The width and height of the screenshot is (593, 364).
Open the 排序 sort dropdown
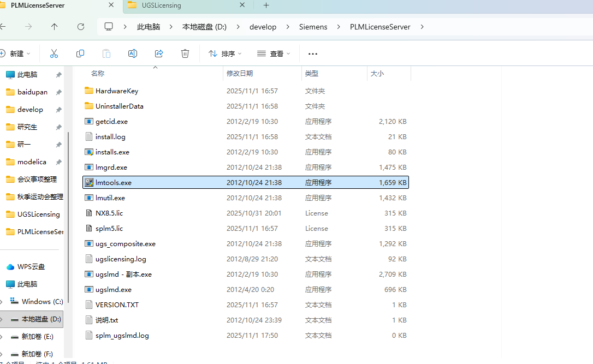coord(225,53)
